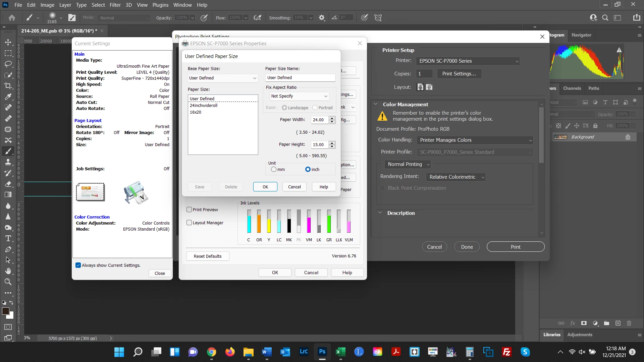Open the Fix Aspect Ratio dropdown
Screen dimensions: 644x362
299,96
